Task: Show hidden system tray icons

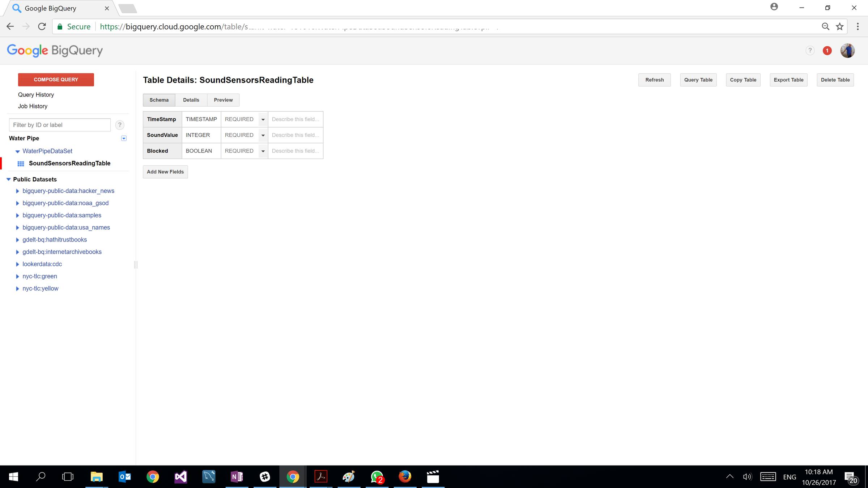Action: (730, 476)
